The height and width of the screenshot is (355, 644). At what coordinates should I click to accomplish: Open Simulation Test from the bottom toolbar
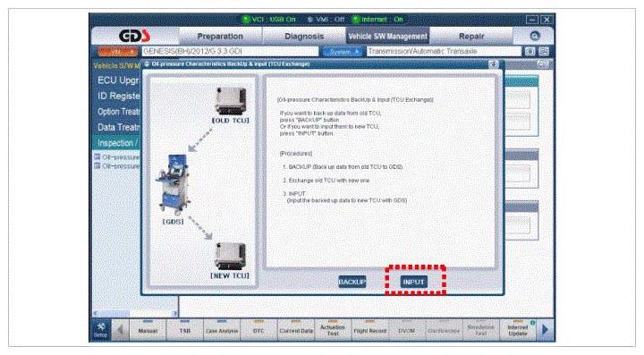click(x=480, y=330)
